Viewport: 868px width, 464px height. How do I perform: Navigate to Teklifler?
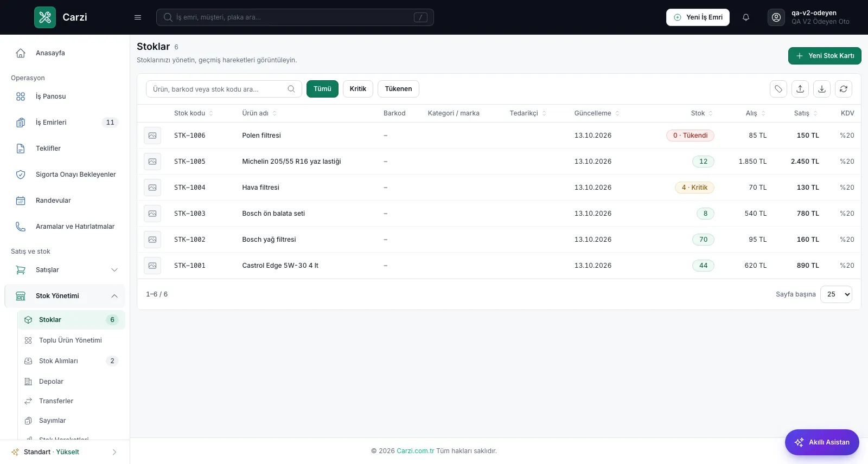65,149
